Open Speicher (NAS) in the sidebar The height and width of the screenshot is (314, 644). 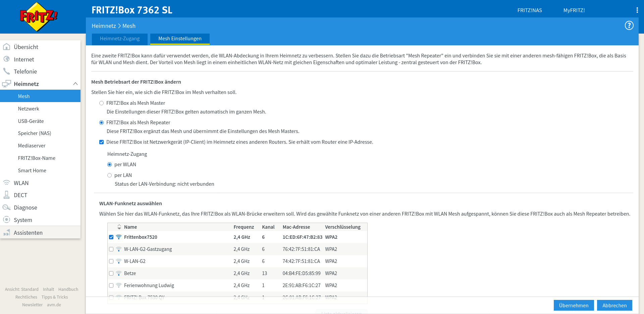pyautogui.click(x=40, y=133)
